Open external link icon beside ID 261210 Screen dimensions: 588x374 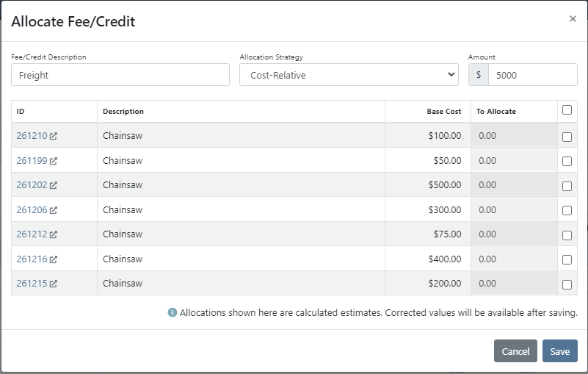54,136
